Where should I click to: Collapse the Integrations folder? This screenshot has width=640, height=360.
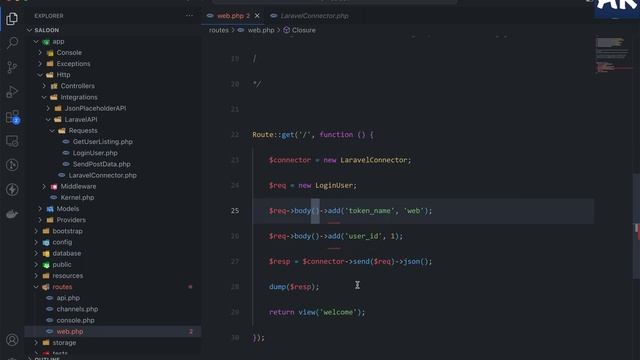point(44,97)
